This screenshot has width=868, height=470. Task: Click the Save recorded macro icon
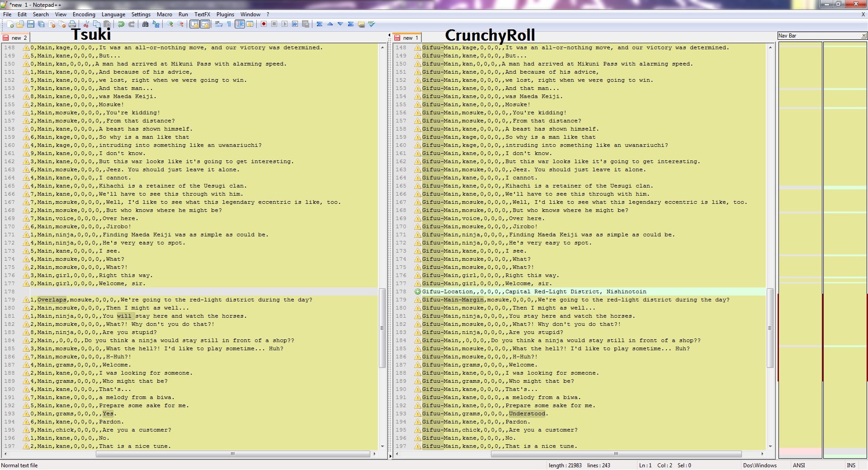306,24
